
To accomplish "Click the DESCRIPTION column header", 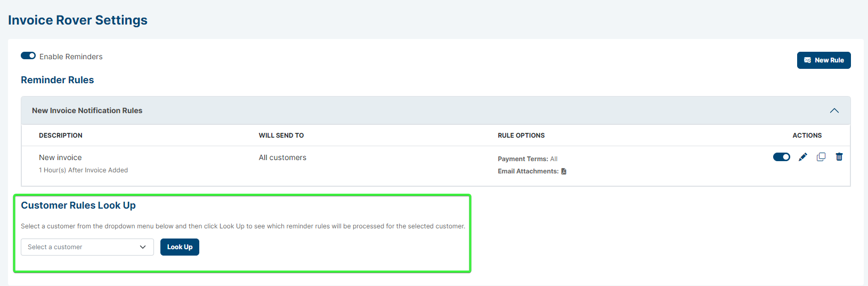I will click(x=61, y=136).
